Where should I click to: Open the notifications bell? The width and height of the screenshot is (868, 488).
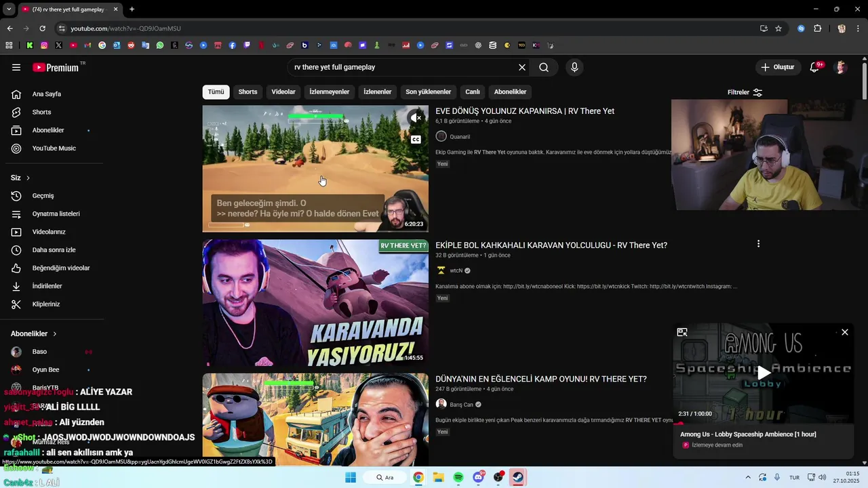(816, 67)
